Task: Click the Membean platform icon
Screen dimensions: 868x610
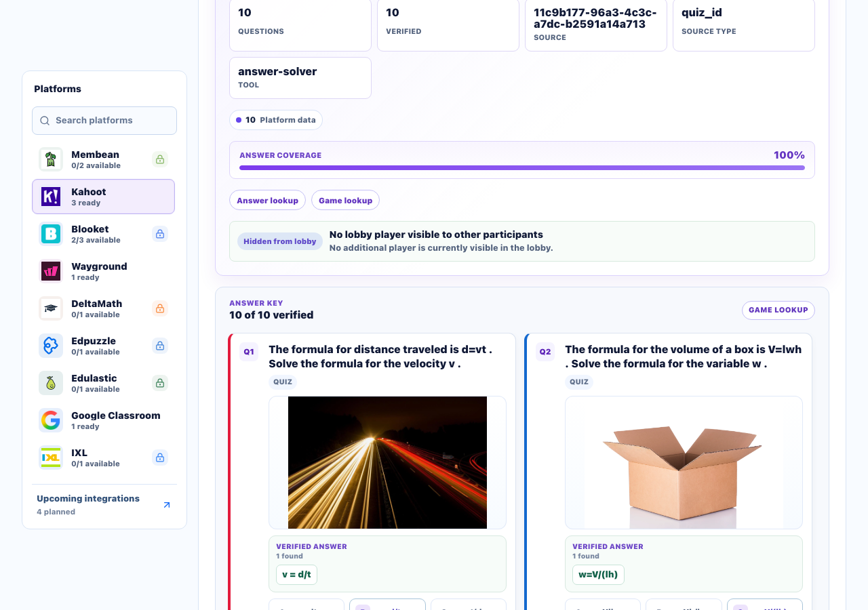Action: click(x=51, y=159)
